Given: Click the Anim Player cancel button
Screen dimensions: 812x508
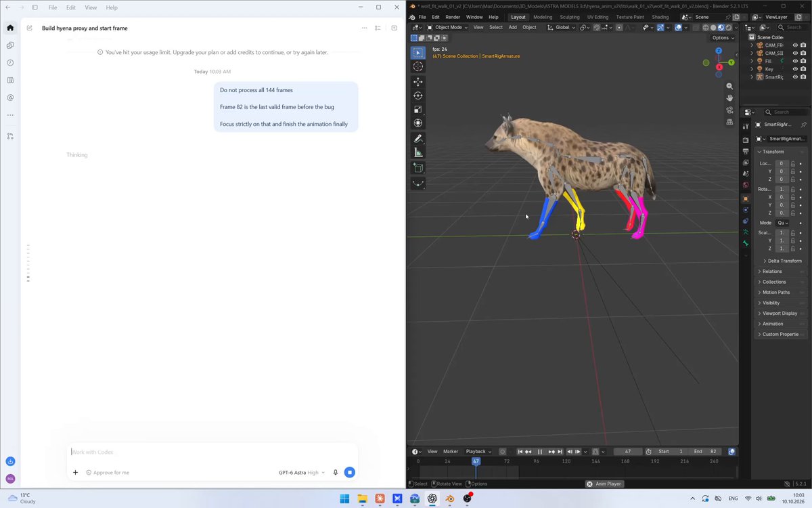Looking at the screenshot, I should (x=589, y=484).
